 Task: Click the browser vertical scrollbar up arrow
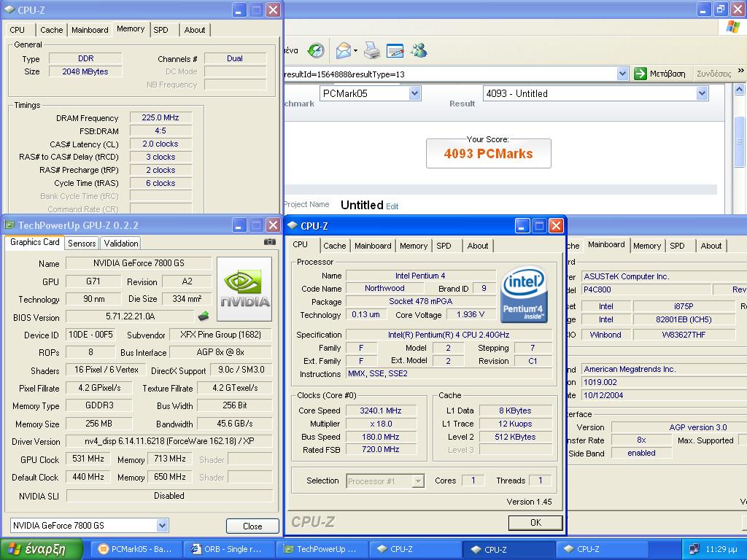pos(739,89)
